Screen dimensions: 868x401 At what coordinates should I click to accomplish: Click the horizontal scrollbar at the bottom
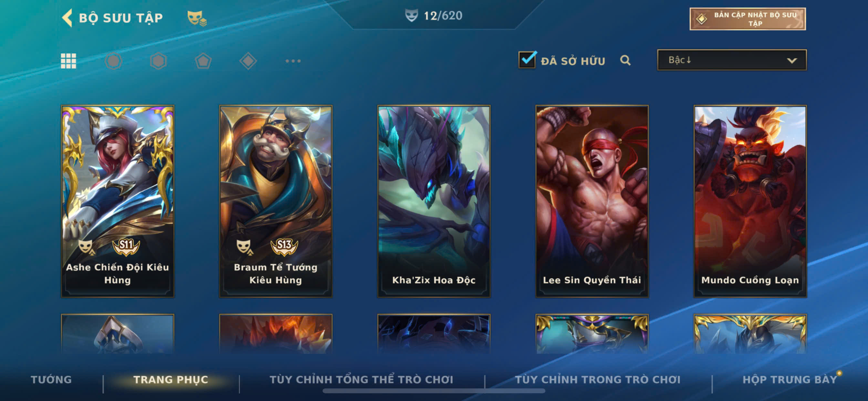coord(434,391)
